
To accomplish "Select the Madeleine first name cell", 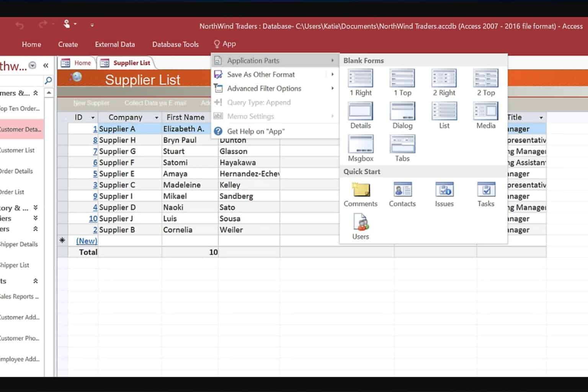I will 190,185.
